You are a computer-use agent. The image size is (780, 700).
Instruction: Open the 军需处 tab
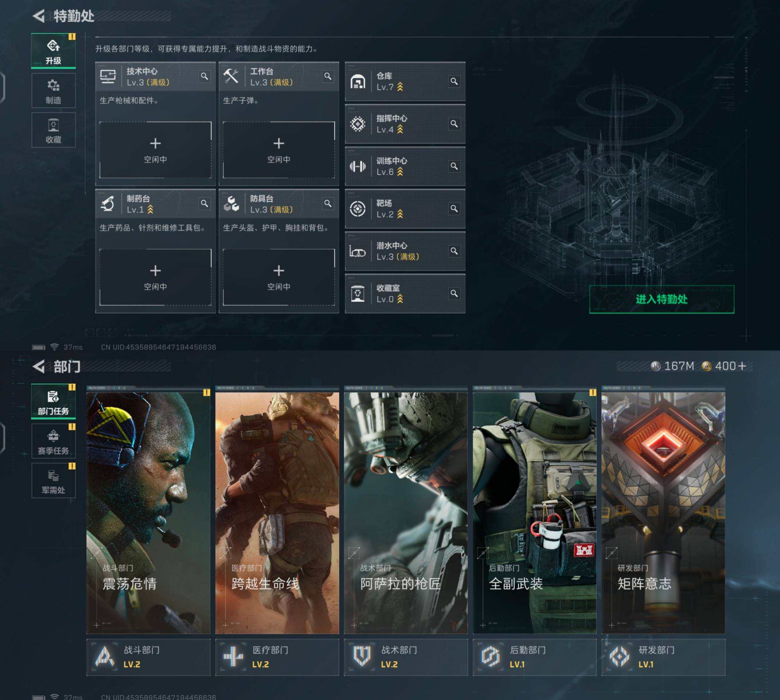click(x=54, y=481)
